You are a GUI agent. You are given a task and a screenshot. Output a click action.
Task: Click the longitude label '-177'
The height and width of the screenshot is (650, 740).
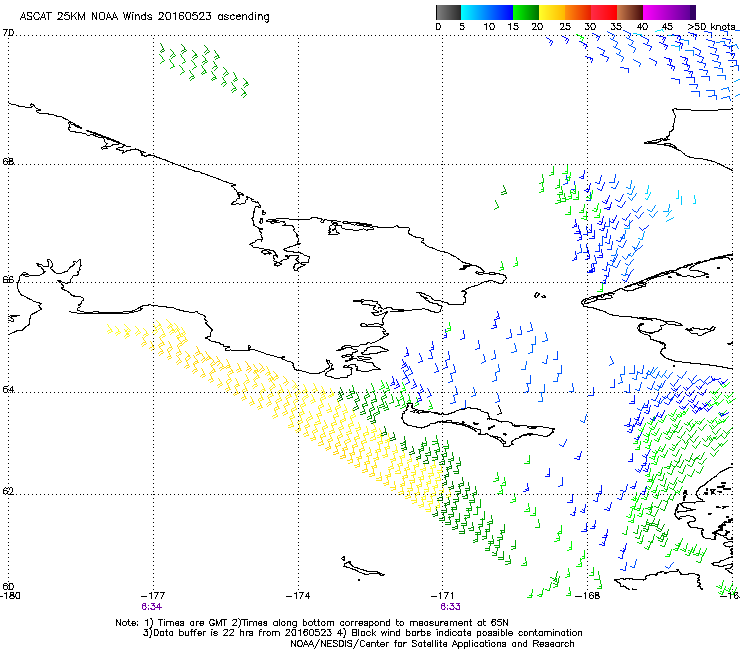[x=153, y=596]
